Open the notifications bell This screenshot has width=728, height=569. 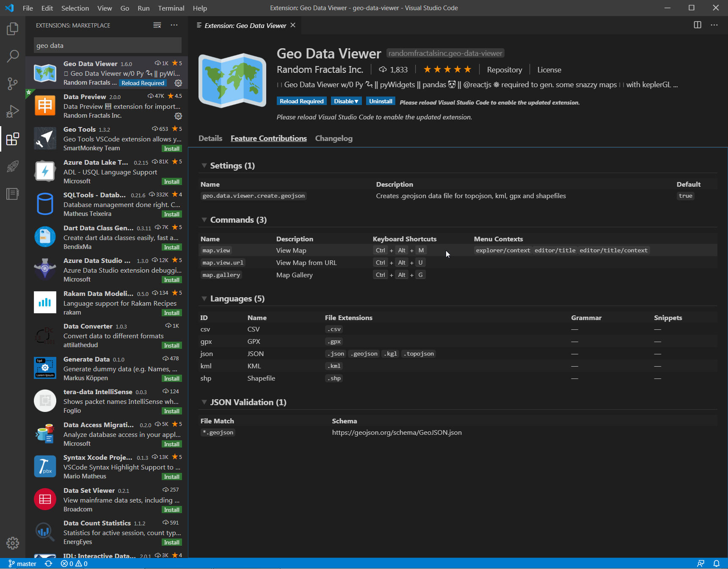pyautogui.click(x=717, y=563)
